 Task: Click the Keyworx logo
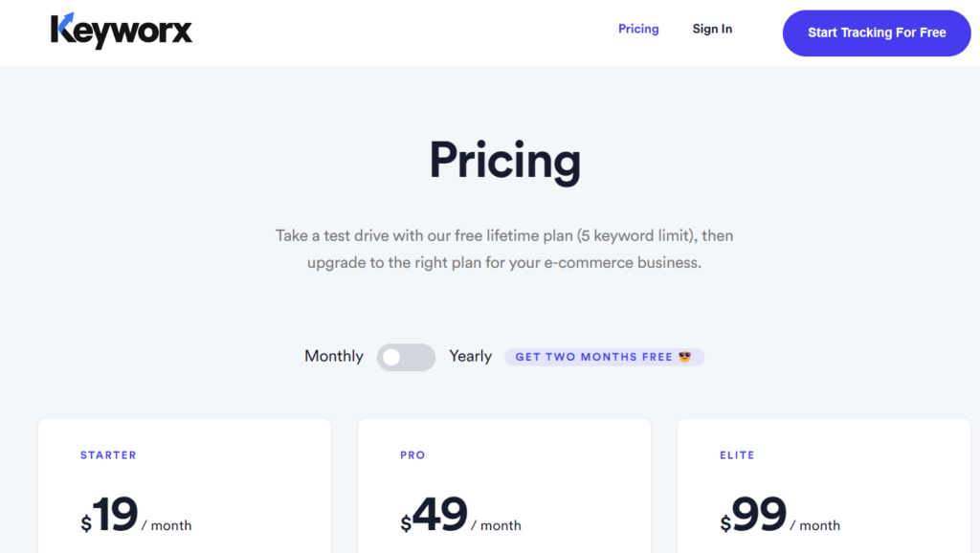[122, 31]
